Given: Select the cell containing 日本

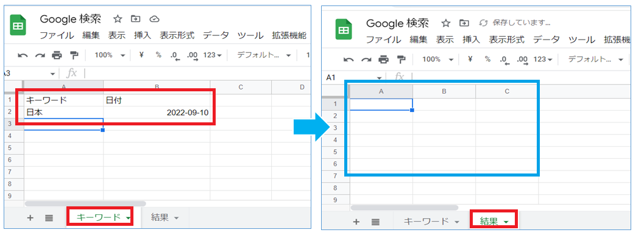Looking at the screenshot, I should 63,112.
